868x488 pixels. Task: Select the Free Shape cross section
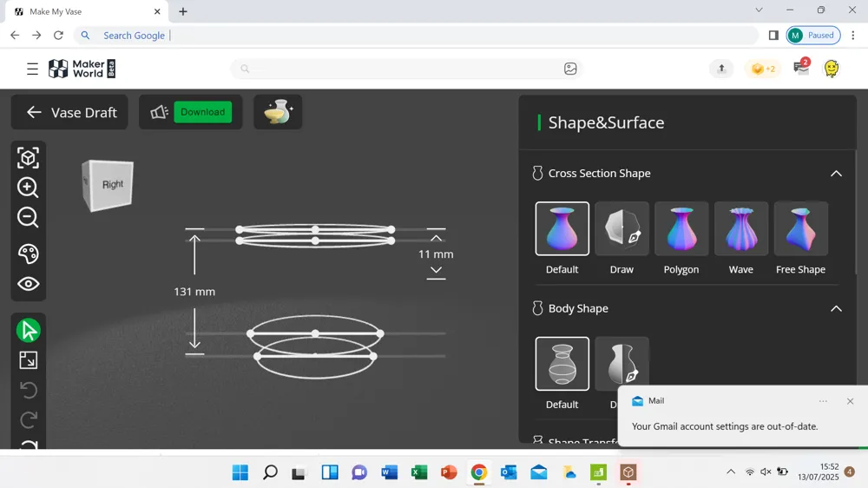(x=801, y=228)
